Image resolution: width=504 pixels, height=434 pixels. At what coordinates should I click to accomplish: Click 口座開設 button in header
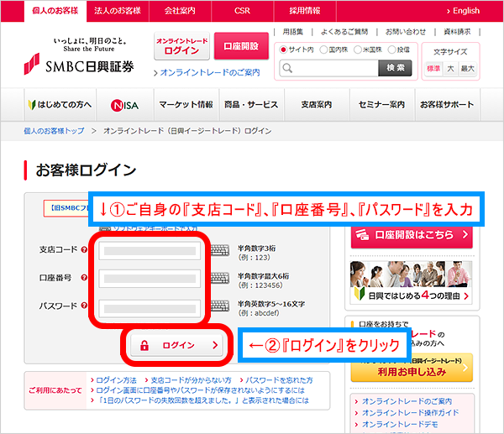pyautogui.click(x=241, y=46)
